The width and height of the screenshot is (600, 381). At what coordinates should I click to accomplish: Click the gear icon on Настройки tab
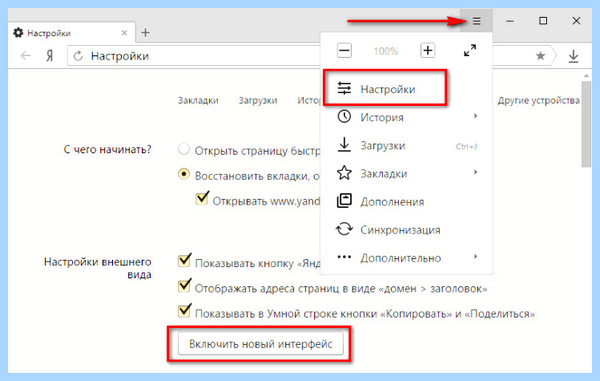point(18,33)
